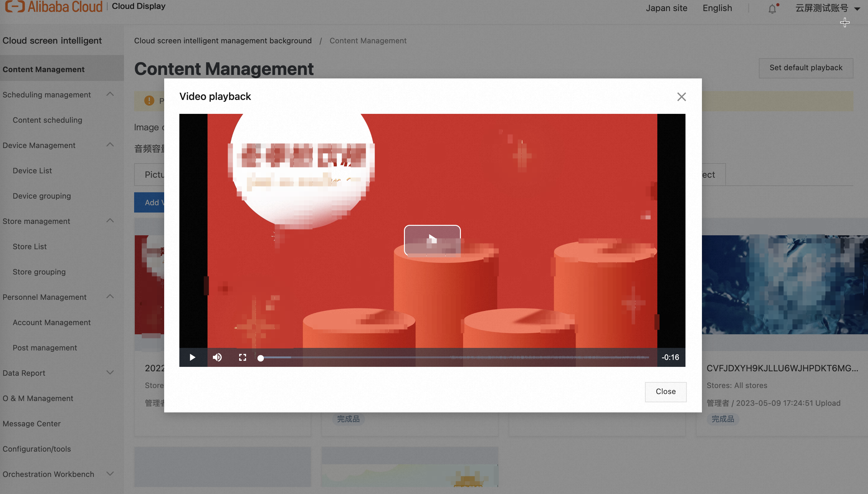This screenshot has width=868, height=494.
Task: Collapse Scheduling management section
Action: point(110,94)
